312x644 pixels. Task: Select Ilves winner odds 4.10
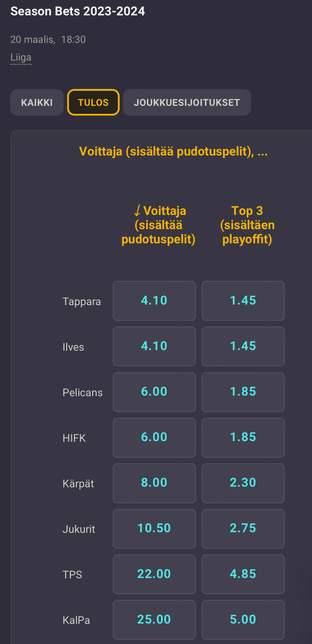coord(154,346)
